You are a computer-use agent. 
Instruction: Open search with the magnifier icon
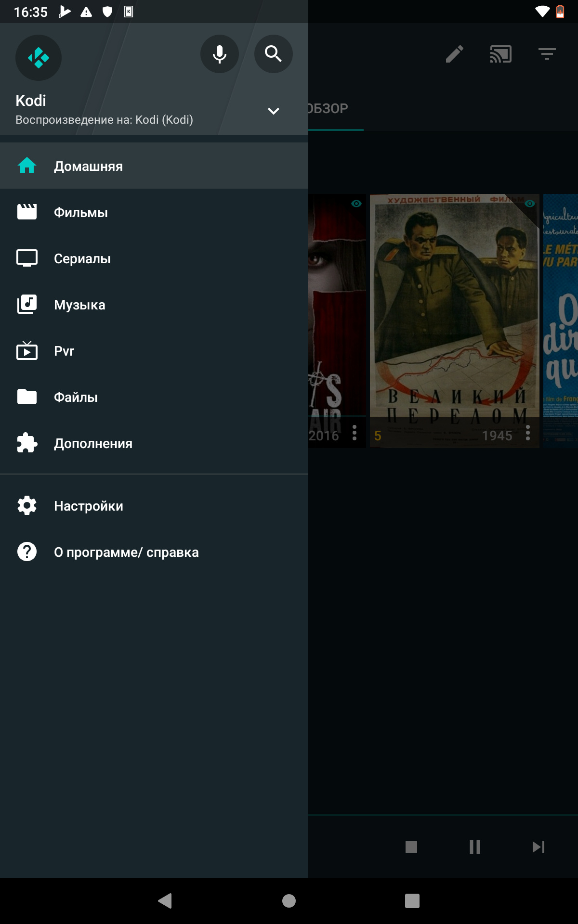coord(273,54)
